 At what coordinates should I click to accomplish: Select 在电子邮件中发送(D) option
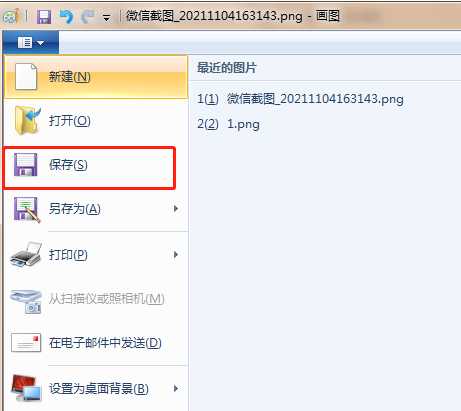(96, 343)
